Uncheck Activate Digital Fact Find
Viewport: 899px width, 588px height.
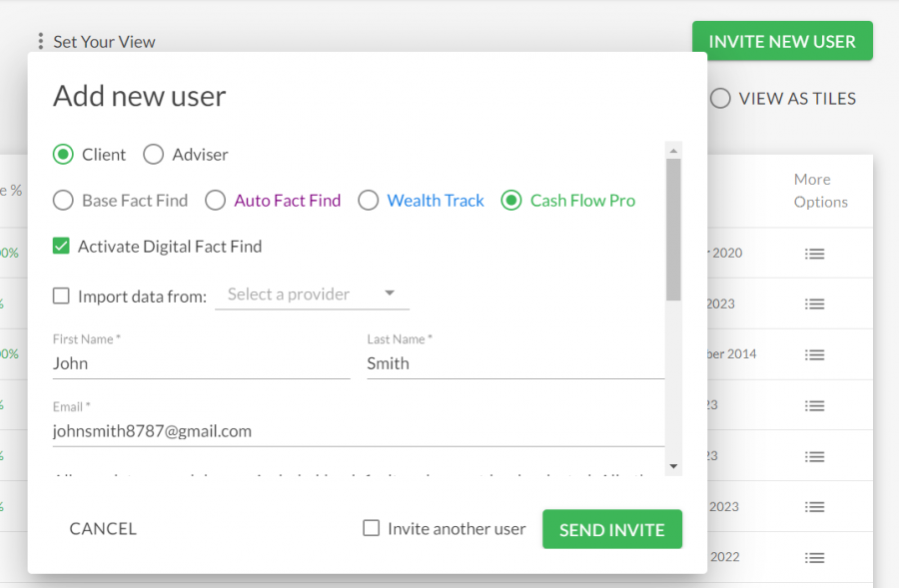[61, 246]
